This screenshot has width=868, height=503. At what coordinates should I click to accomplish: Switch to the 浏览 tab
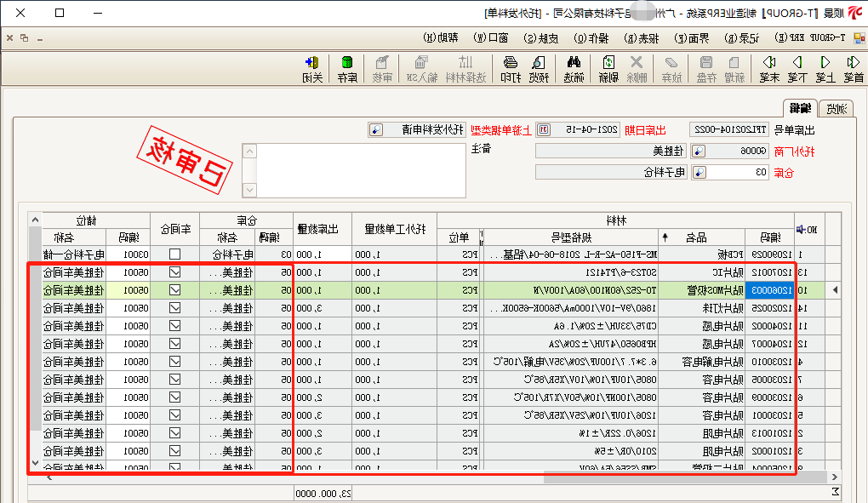pyautogui.click(x=835, y=108)
